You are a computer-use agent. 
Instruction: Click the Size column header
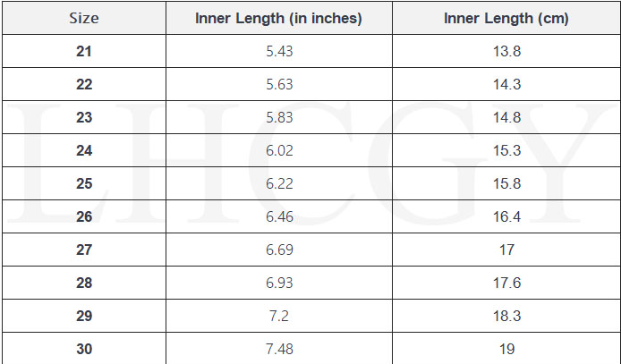coord(84,18)
